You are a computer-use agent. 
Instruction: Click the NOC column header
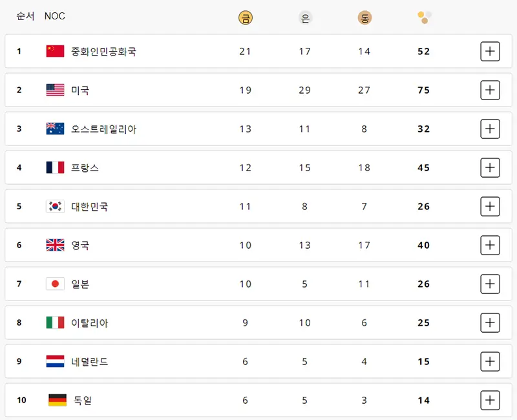[x=54, y=17]
